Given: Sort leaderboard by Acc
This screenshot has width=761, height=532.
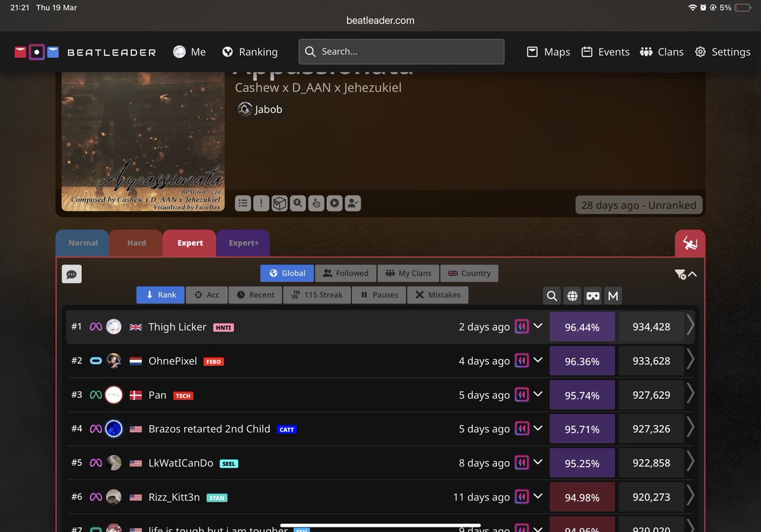Looking at the screenshot, I should (x=207, y=295).
